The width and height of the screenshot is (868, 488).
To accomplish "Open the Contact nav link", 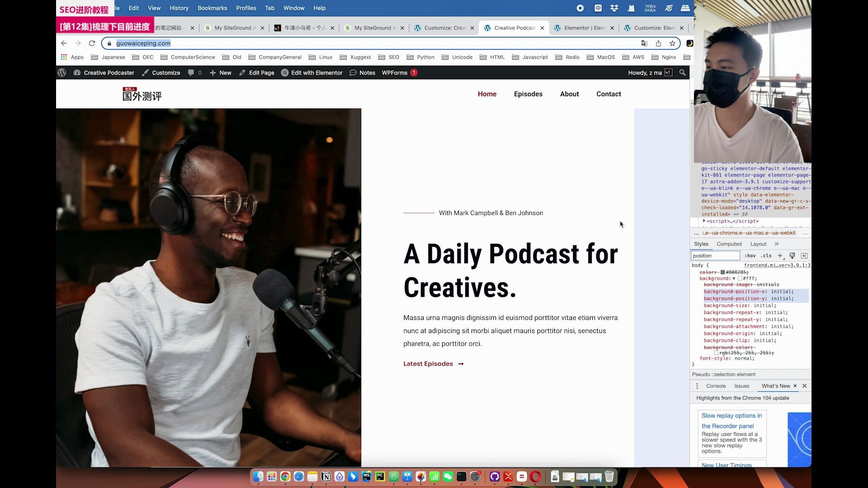I will coord(609,94).
